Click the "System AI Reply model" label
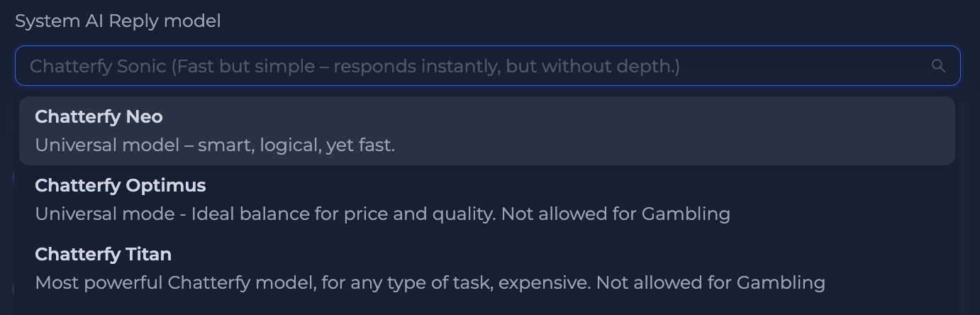Viewport: 980px width, 315px height. point(118,21)
